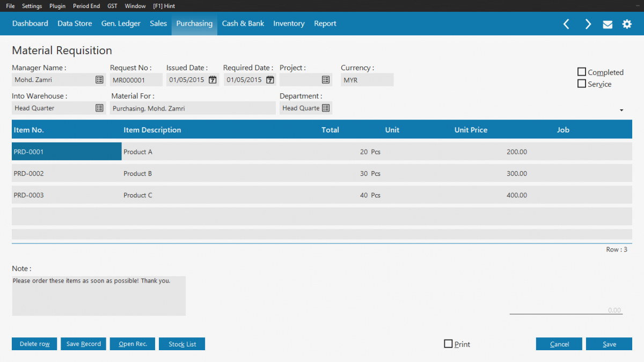This screenshot has height=362, width=644.
Task: Open the GST menu
Action: coord(112,6)
